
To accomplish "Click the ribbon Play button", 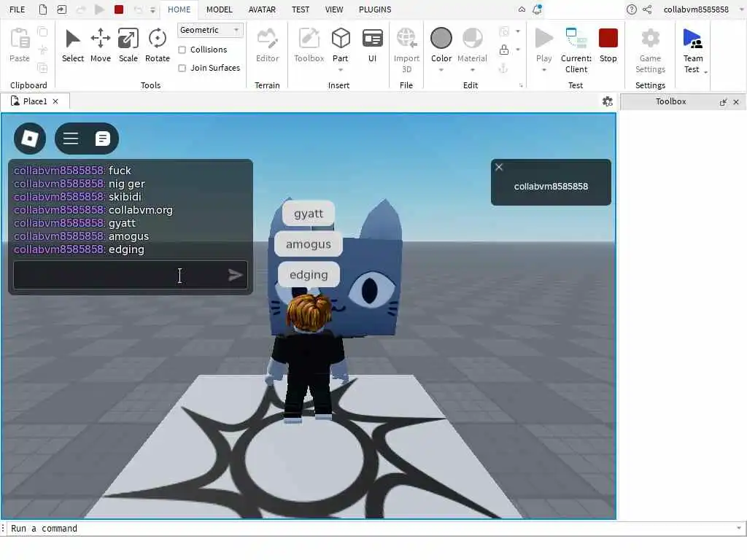I will coord(543,44).
